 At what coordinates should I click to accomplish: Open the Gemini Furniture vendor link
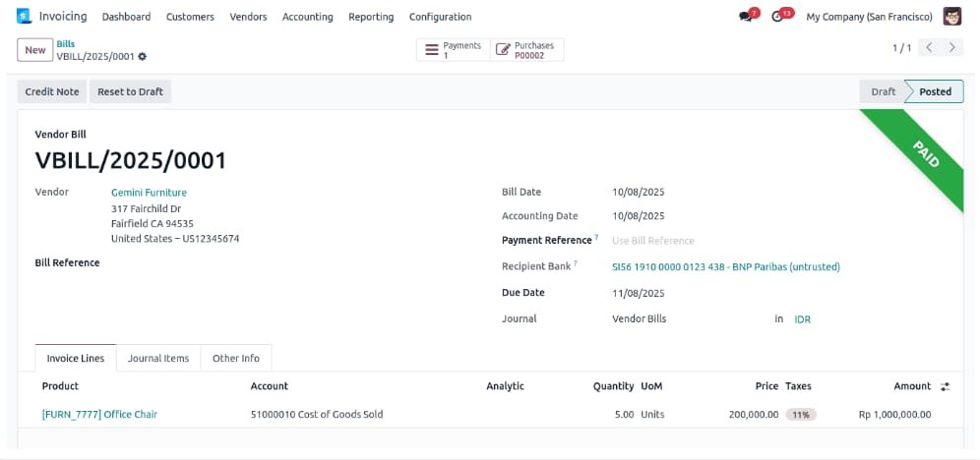tap(149, 193)
